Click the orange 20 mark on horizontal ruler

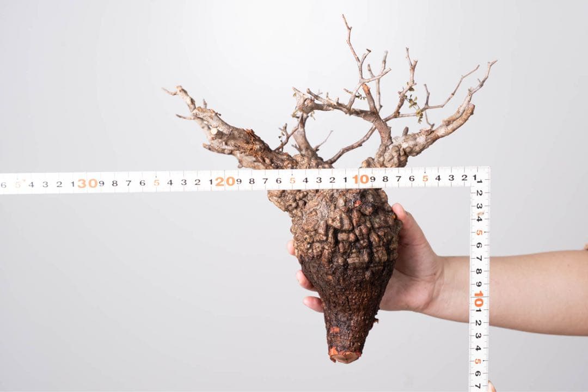[225, 181]
